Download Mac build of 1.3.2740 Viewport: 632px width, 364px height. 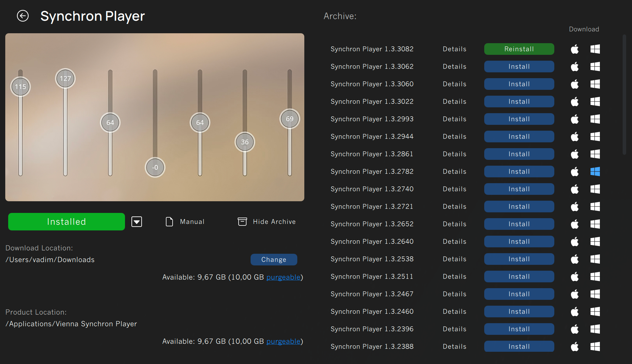tap(575, 189)
